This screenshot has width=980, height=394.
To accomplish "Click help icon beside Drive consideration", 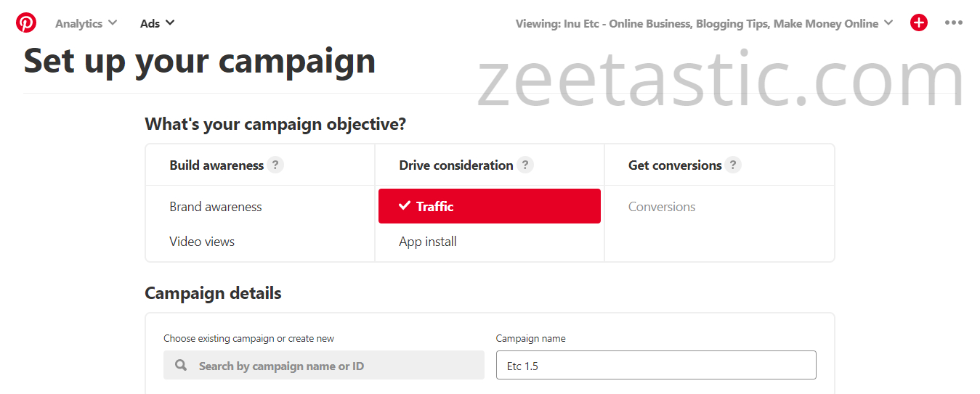I will [525, 165].
